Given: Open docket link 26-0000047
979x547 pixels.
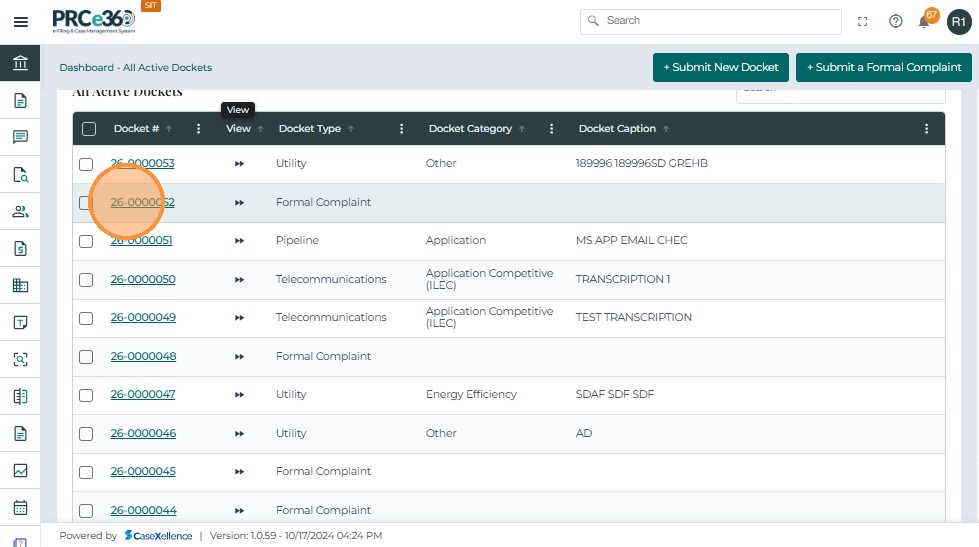Looking at the screenshot, I should [143, 395].
